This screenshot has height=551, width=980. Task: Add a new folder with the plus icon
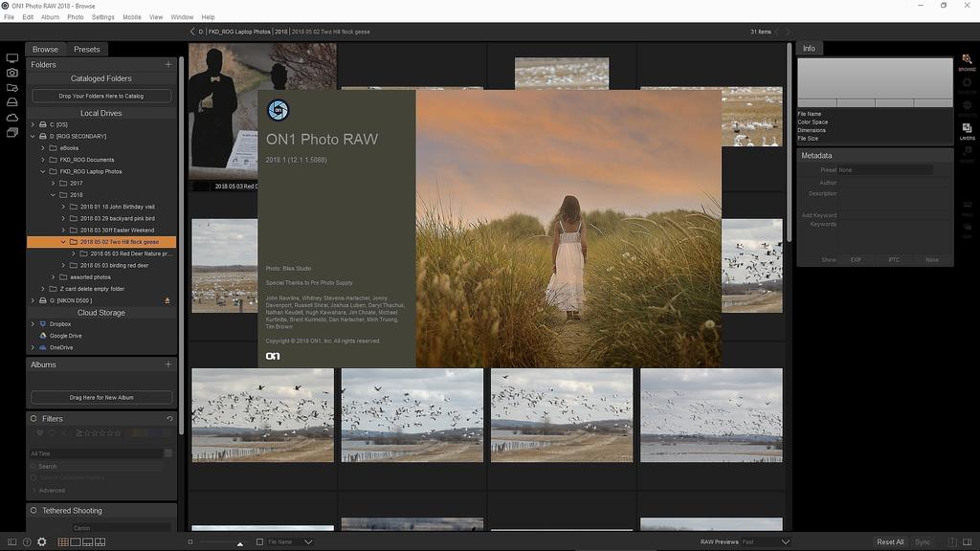click(x=168, y=65)
